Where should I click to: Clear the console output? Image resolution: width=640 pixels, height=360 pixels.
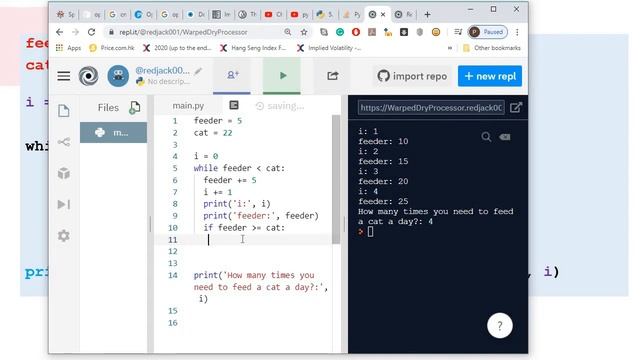pos(505,137)
